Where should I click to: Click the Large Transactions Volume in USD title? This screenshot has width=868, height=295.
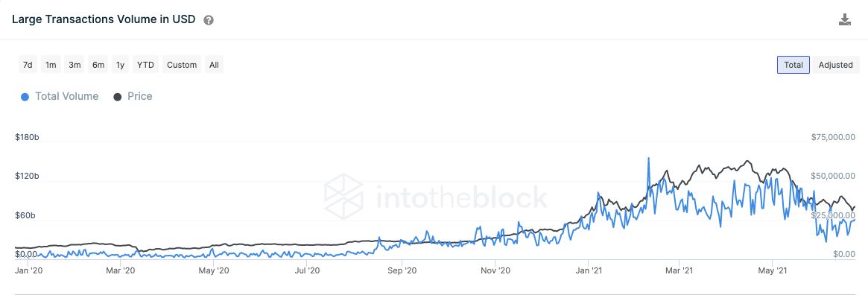coord(104,20)
